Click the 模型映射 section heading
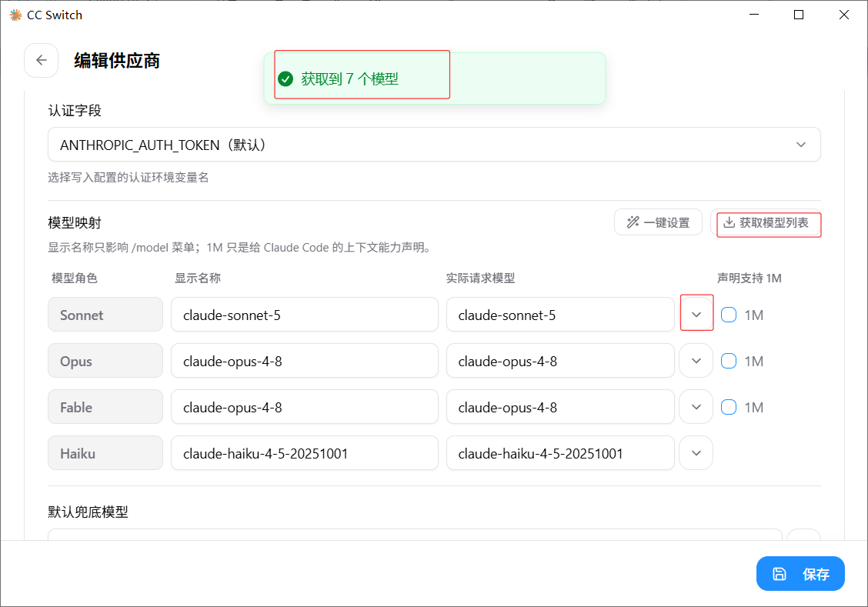The width and height of the screenshot is (868, 607). click(75, 223)
